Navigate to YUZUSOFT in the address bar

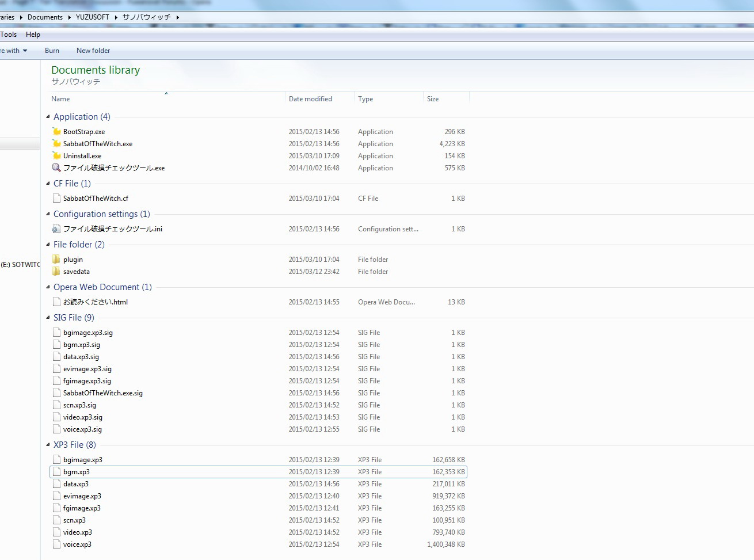pos(93,17)
